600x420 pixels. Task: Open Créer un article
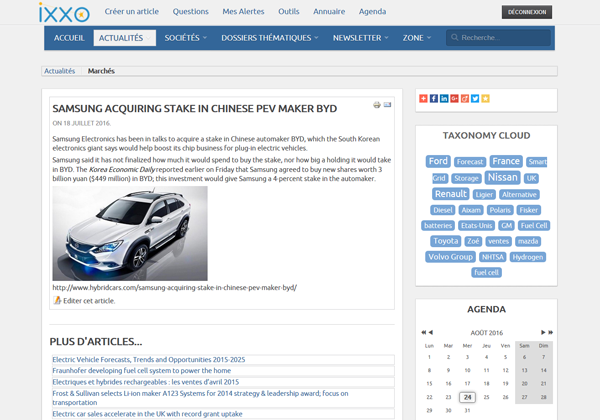[x=132, y=12]
